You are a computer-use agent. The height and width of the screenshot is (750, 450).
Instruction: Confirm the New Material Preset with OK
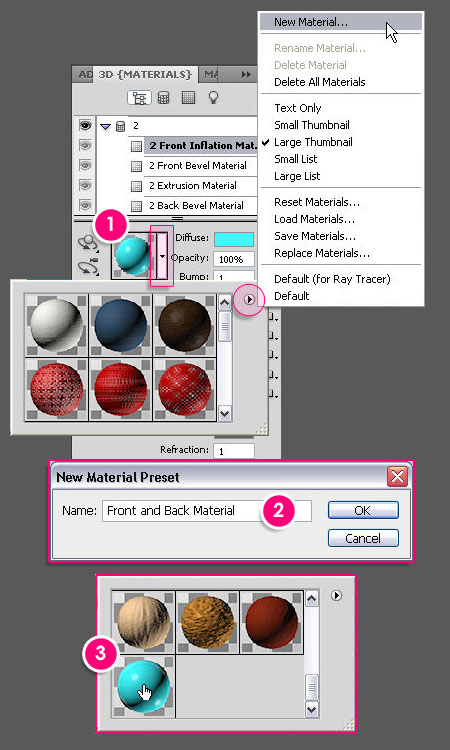pos(363,510)
